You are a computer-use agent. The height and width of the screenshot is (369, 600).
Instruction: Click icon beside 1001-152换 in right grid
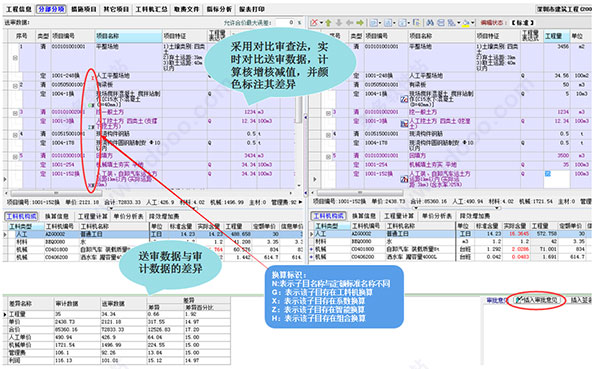pos(404,179)
